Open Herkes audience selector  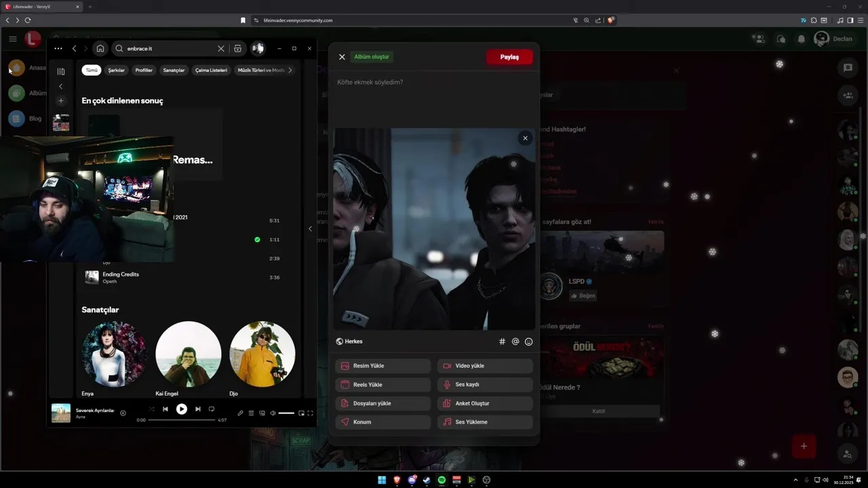point(349,342)
